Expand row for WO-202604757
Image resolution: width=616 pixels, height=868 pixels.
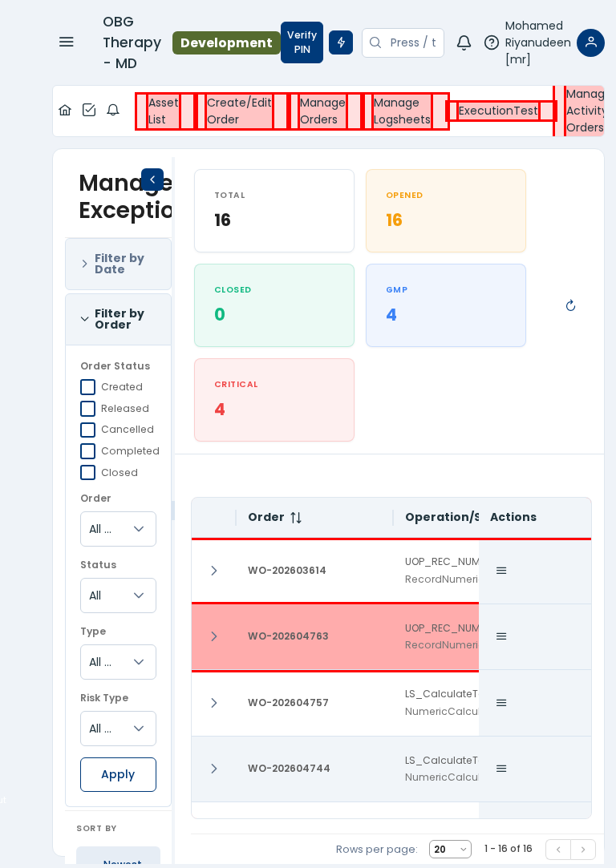[x=214, y=703]
